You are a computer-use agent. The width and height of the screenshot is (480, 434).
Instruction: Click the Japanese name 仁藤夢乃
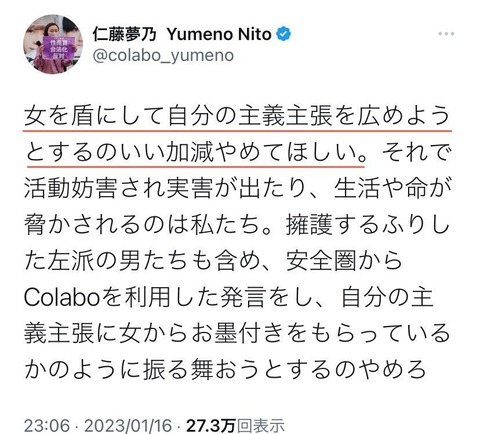coord(124,34)
